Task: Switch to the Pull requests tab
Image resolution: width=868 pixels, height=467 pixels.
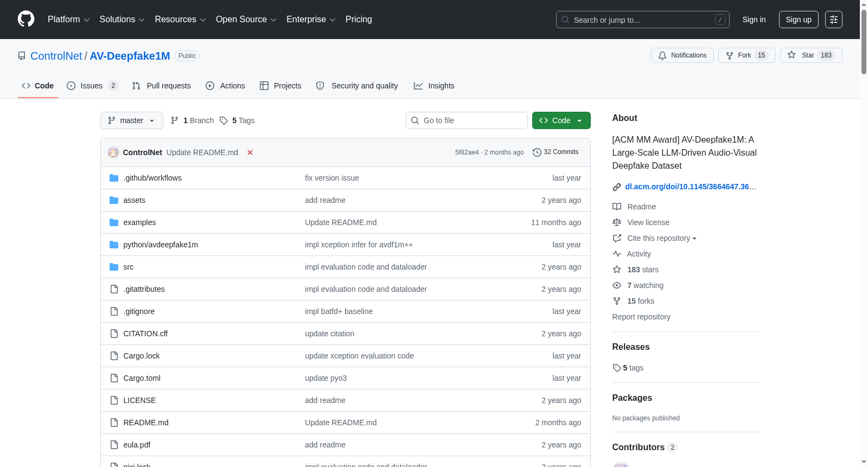Action: (162, 86)
